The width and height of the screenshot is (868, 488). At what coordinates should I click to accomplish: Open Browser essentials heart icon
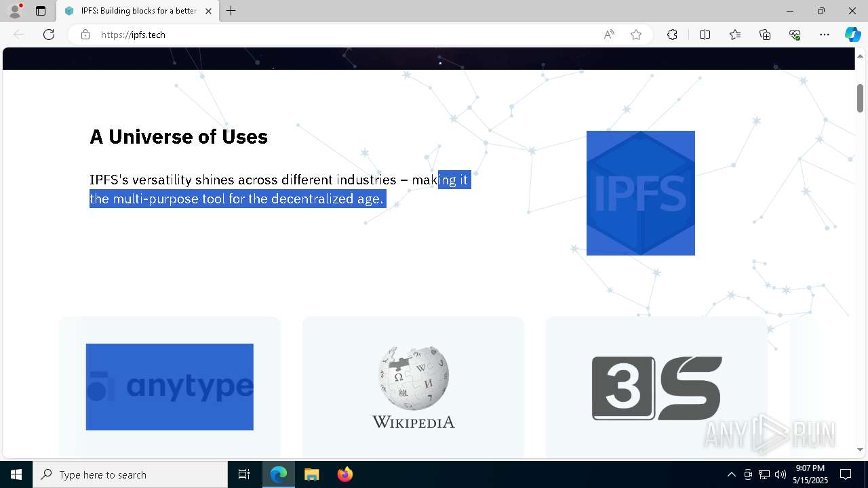coord(795,35)
